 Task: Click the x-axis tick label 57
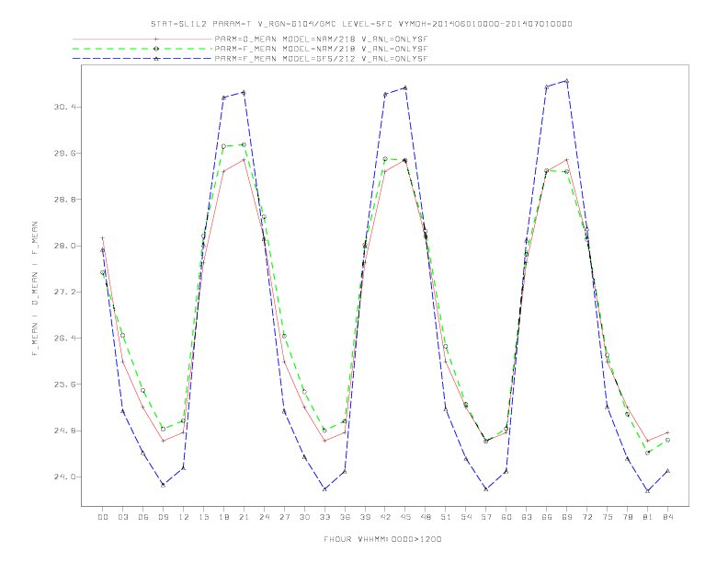pyautogui.click(x=486, y=517)
